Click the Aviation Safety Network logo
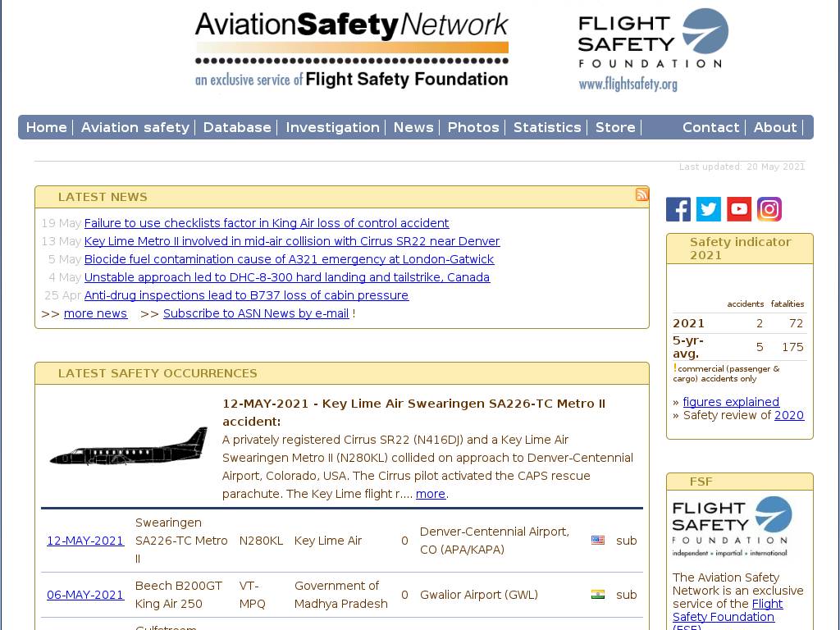The width and height of the screenshot is (840, 630). coord(351,49)
